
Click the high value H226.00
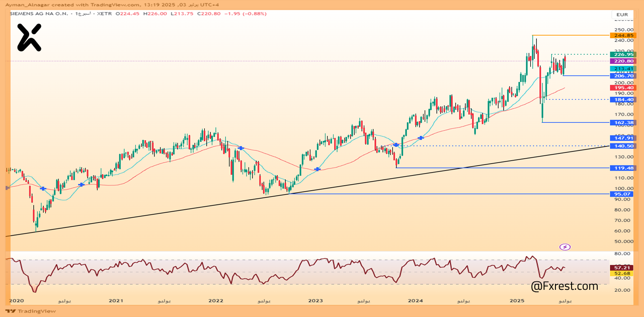(x=155, y=14)
